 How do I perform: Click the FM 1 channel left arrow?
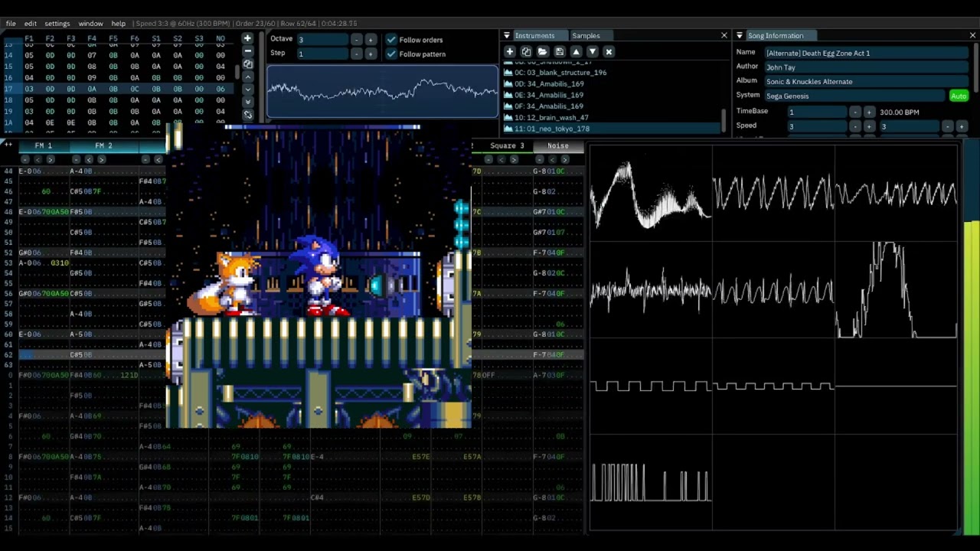pyautogui.click(x=38, y=159)
